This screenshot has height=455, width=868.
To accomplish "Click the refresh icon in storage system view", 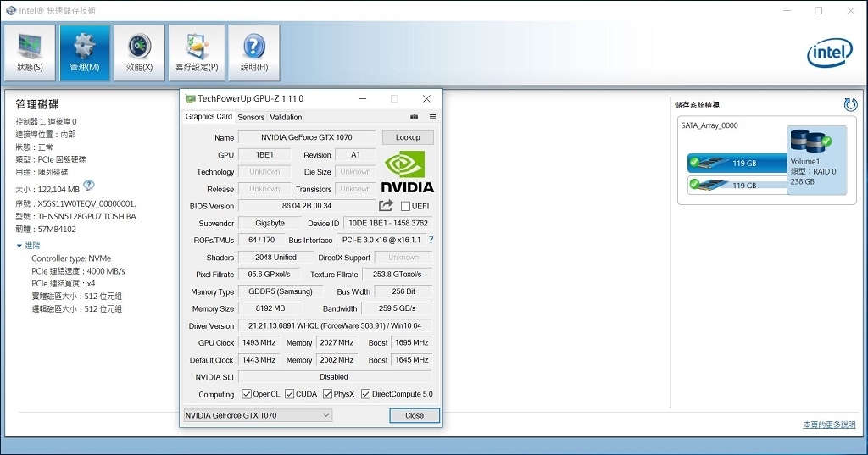I will (x=850, y=104).
